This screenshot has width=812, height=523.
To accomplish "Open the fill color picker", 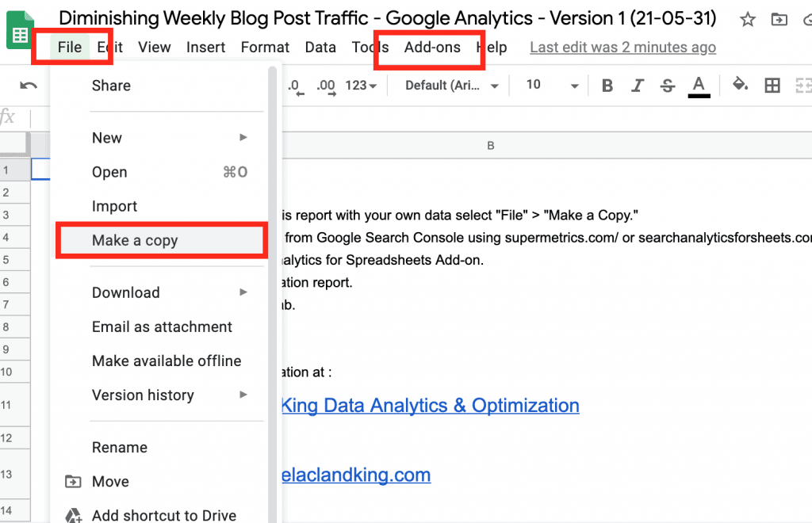I will 740,84.
